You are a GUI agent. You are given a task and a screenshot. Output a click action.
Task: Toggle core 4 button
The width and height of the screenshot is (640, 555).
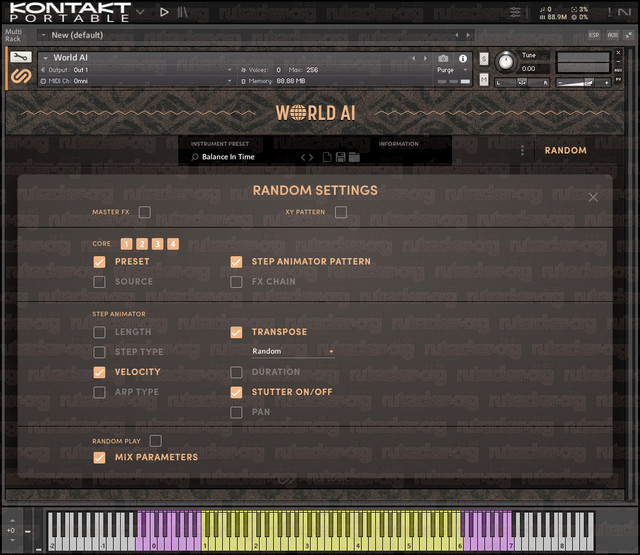pyautogui.click(x=173, y=244)
